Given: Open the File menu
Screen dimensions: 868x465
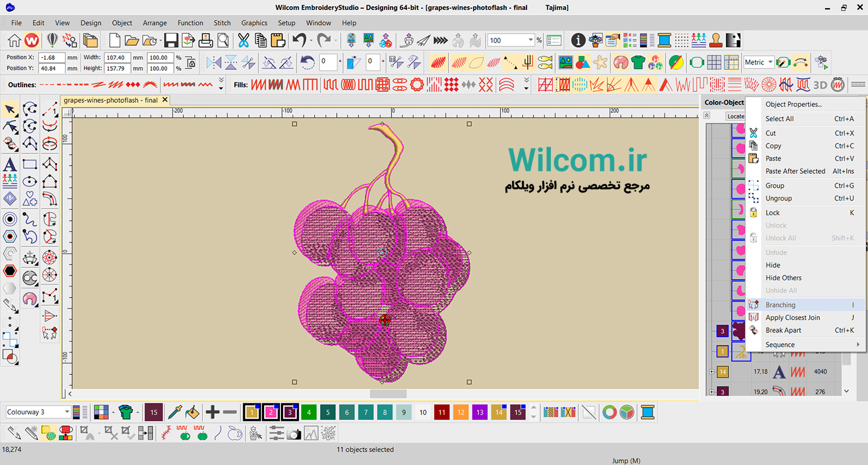Looking at the screenshot, I should pos(16,23).
